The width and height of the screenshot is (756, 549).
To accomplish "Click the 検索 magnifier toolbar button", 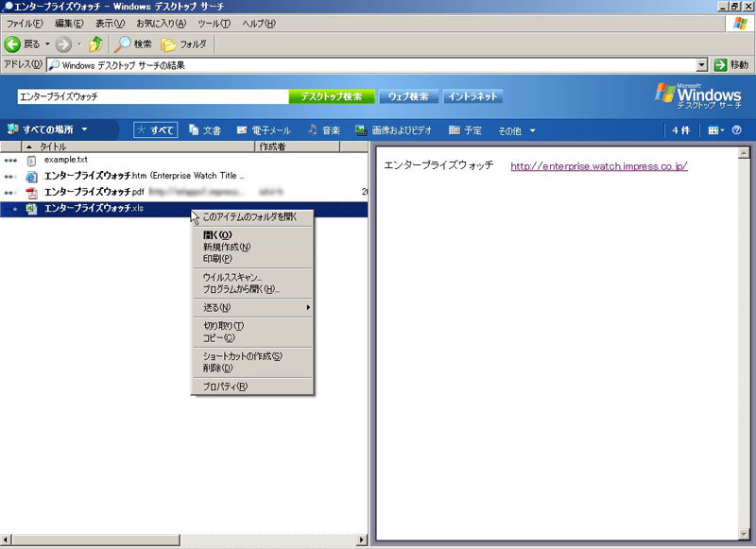I will pyautogui.click(x=133, y=43).
